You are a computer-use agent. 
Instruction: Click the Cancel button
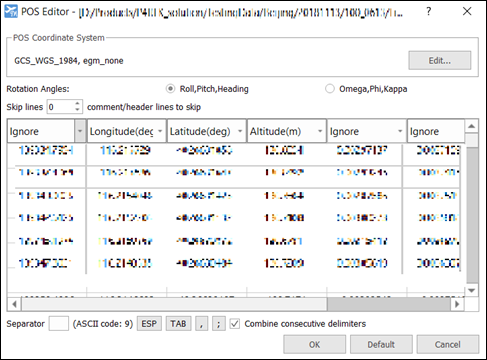pyautogui.click(x=448, y=344)
